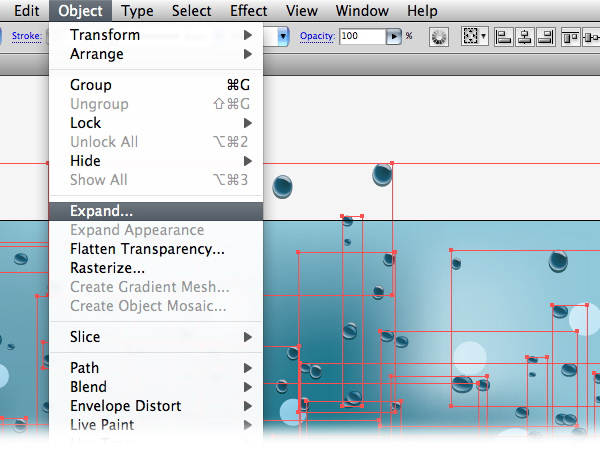
Task: Select Group in the Object menu
Action: click(91, 85)
